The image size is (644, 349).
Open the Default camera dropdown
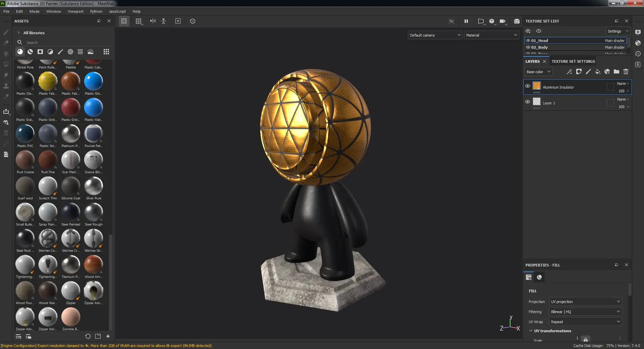tap(435, 35)
